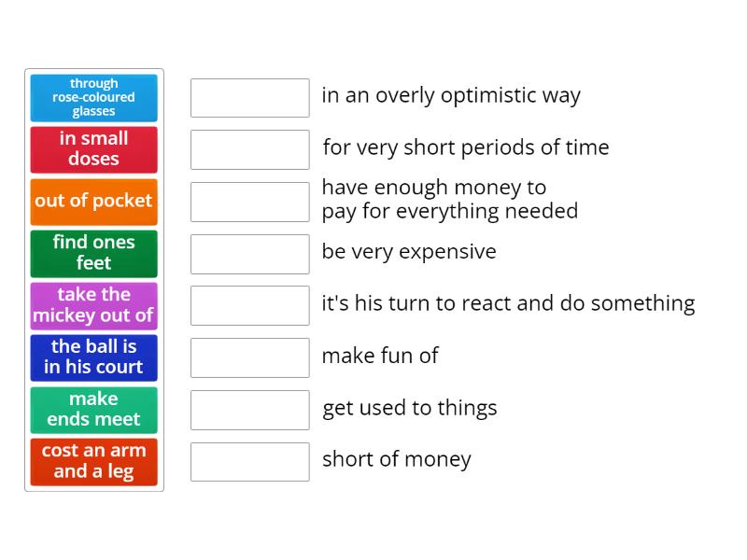Screen dimensions: 747x560
Task: Select the answer box next to 'short of money'
Action: click(248, 463)
